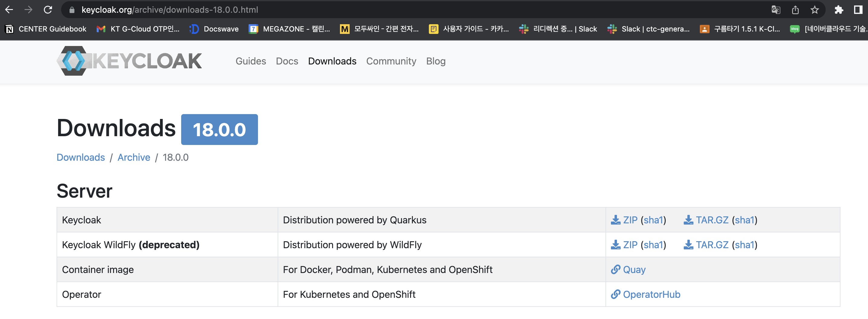Click the Keycloak logo

(129, 61)
